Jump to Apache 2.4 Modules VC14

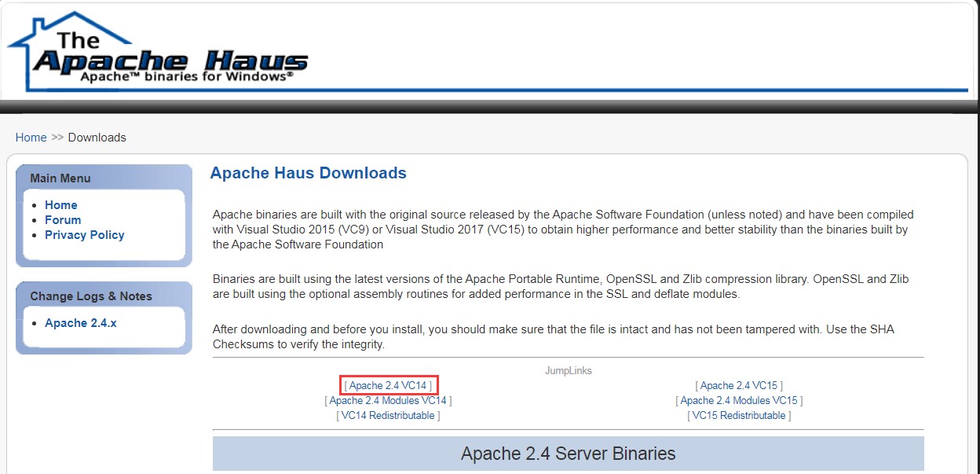pos(388,401)
